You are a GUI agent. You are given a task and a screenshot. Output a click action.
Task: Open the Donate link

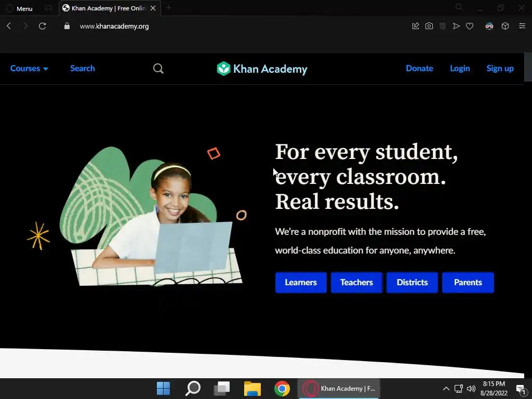tap(419, 68)
